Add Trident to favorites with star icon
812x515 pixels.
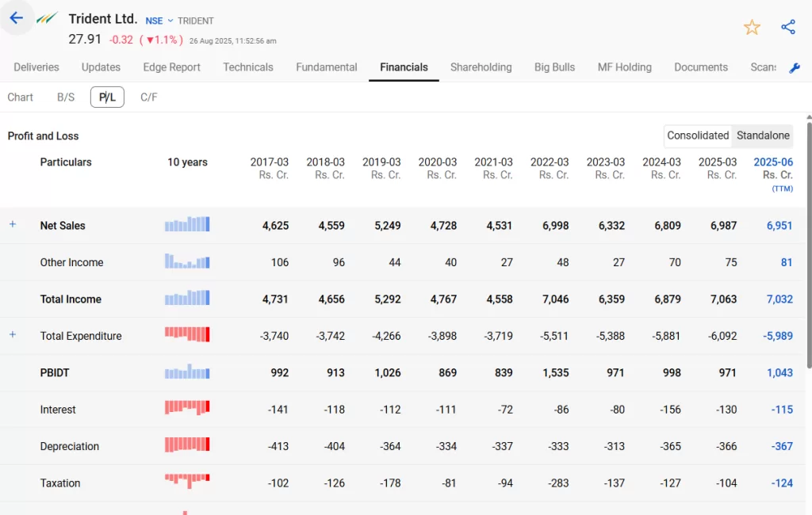(x=752, y=27)
